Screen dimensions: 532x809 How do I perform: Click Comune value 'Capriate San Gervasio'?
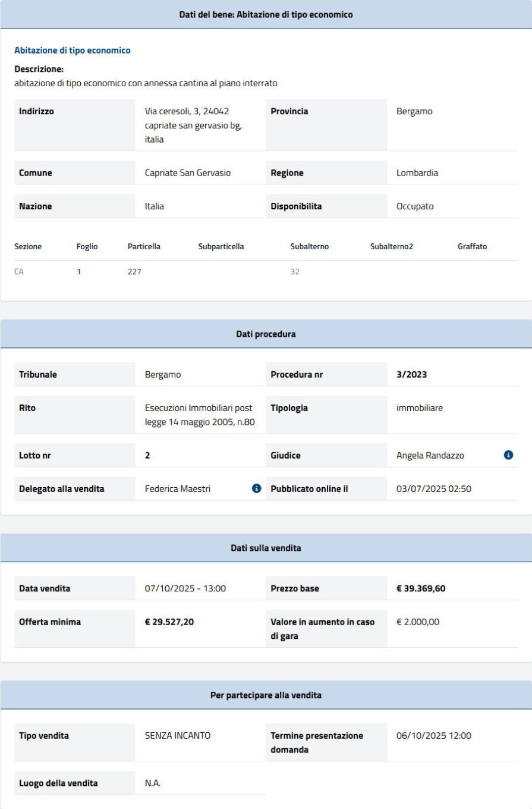[x=188, y=173]
